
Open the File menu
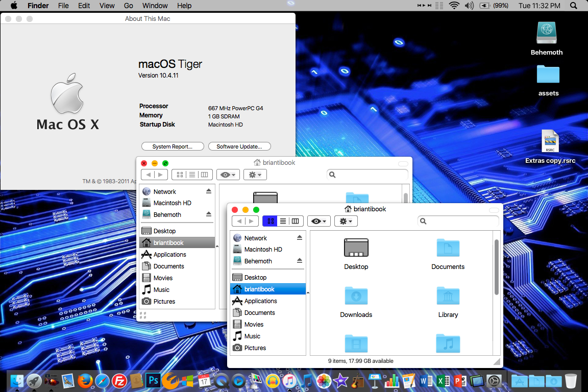tap(63, 6)
